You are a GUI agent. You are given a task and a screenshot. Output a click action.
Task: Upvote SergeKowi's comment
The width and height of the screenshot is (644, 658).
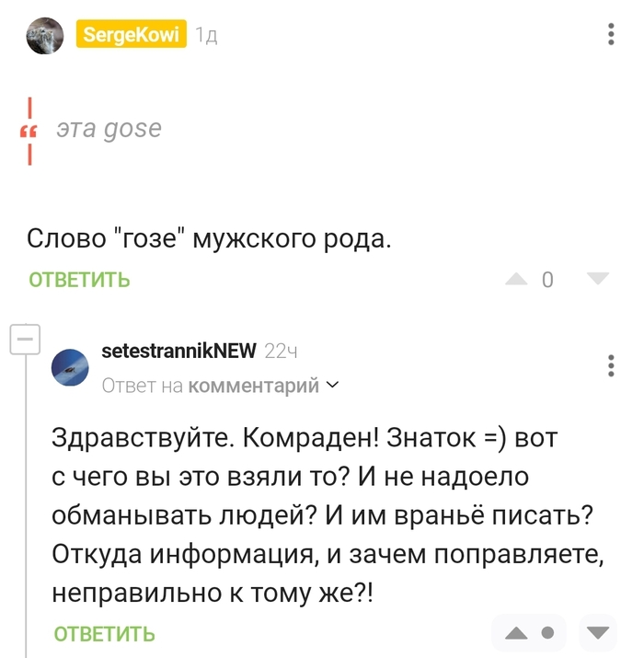517,279
